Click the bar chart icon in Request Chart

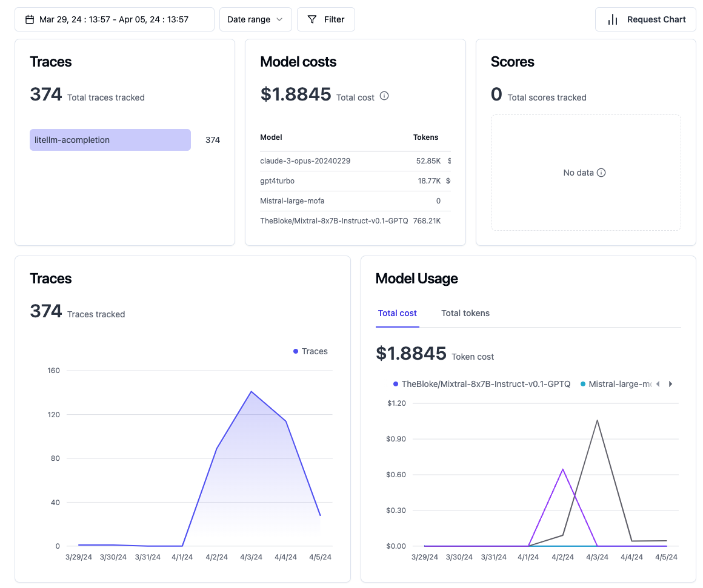tap(613, 19)
